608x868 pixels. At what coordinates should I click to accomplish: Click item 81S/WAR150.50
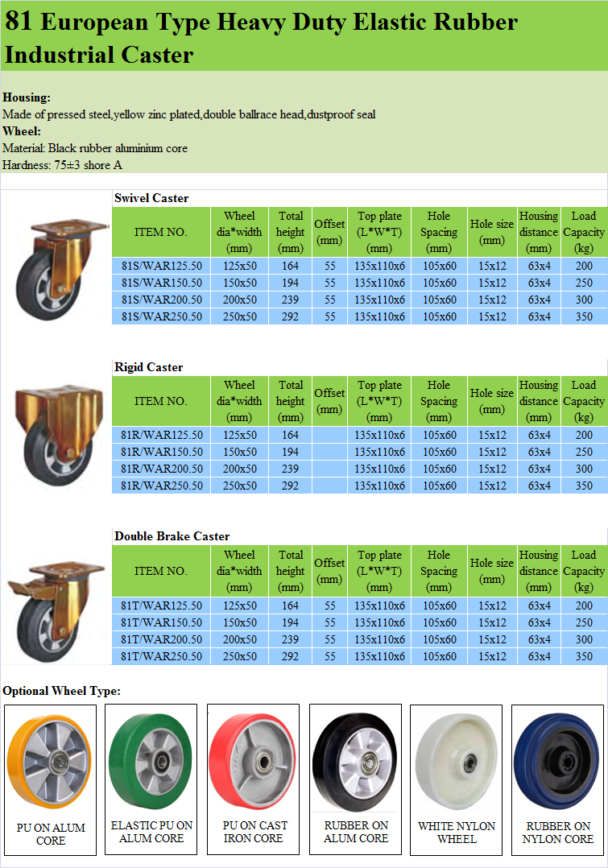pyautogui.click(x=161, y=283)
